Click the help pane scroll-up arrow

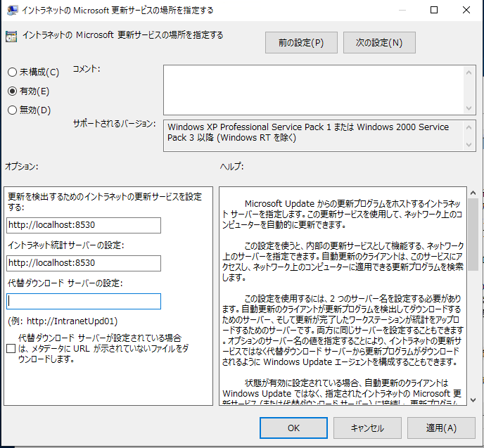click(x=473, y=193)
